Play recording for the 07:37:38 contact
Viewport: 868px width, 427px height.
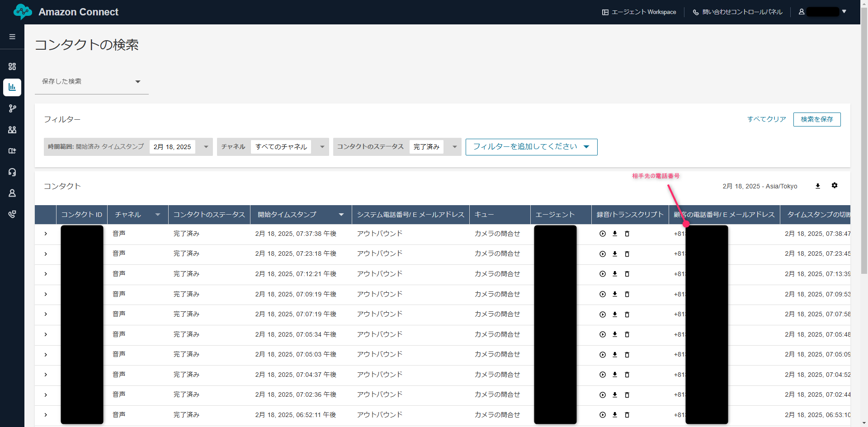tap(602, 234)
